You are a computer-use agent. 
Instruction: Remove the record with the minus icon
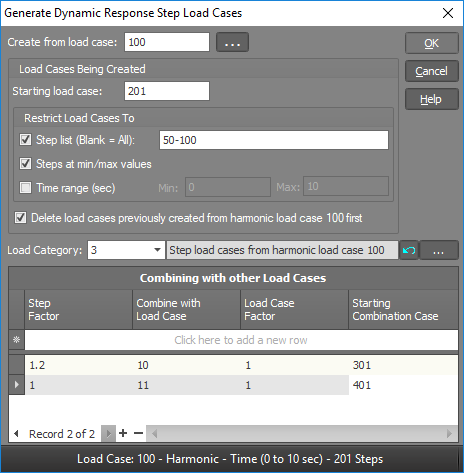click(138, 433)
